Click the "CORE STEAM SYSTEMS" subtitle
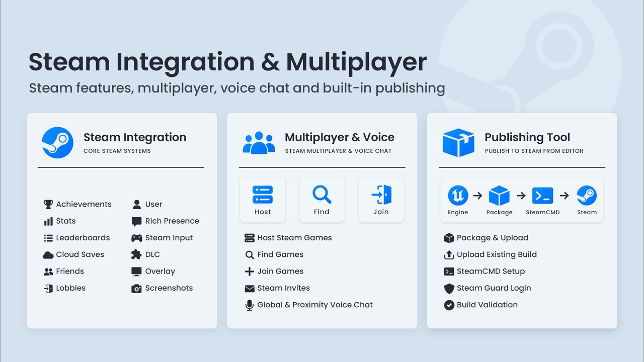Viewport: 644px width, 362px height. click(117, 151)
